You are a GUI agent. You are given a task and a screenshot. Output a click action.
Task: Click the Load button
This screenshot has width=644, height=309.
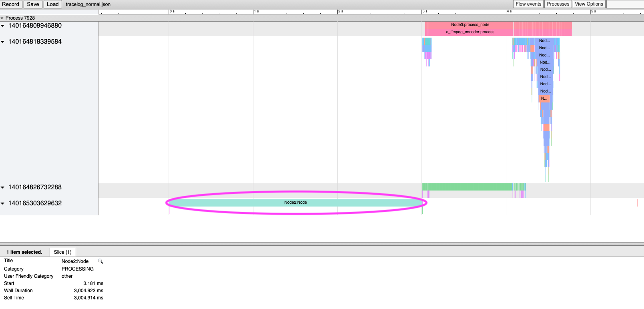(52, 4)
